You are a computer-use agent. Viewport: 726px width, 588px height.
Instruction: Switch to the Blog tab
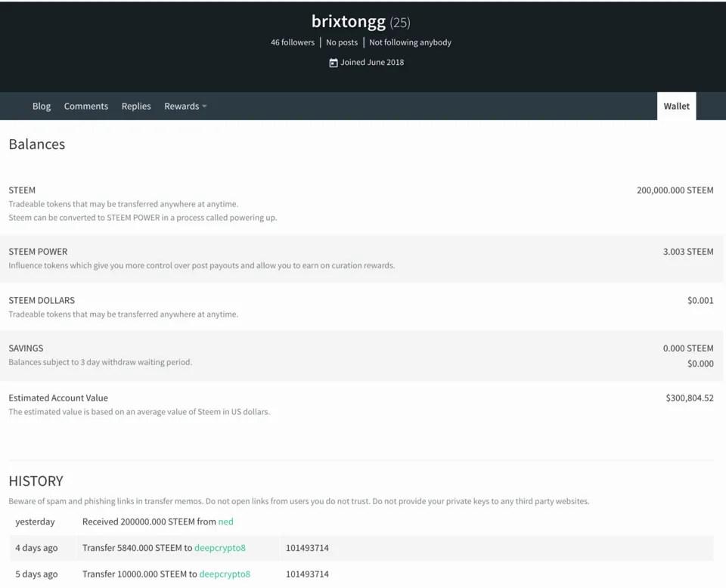tap(42, 106)
